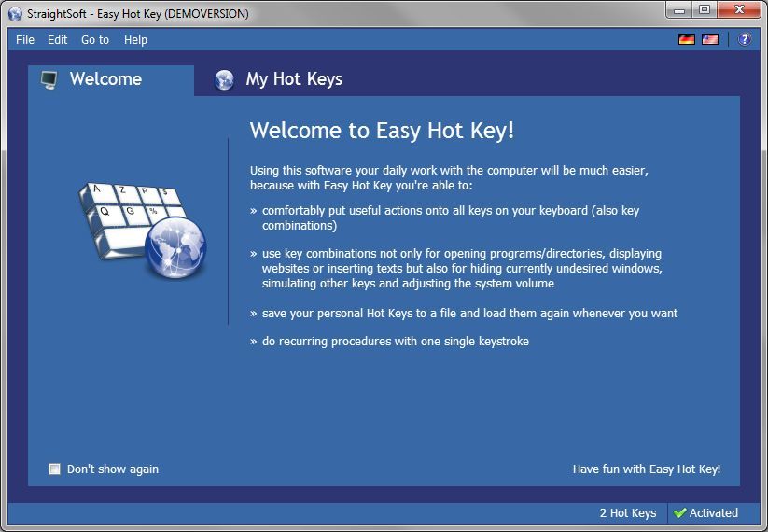This screenshot has width=768, height=532.
Task: Switch language with the German flag icon
Action: coord(687,39)
